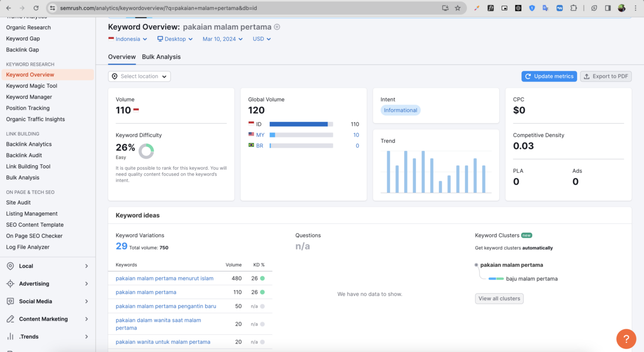Click the browser reload icon
644x352 pixels.
(36, 8)
